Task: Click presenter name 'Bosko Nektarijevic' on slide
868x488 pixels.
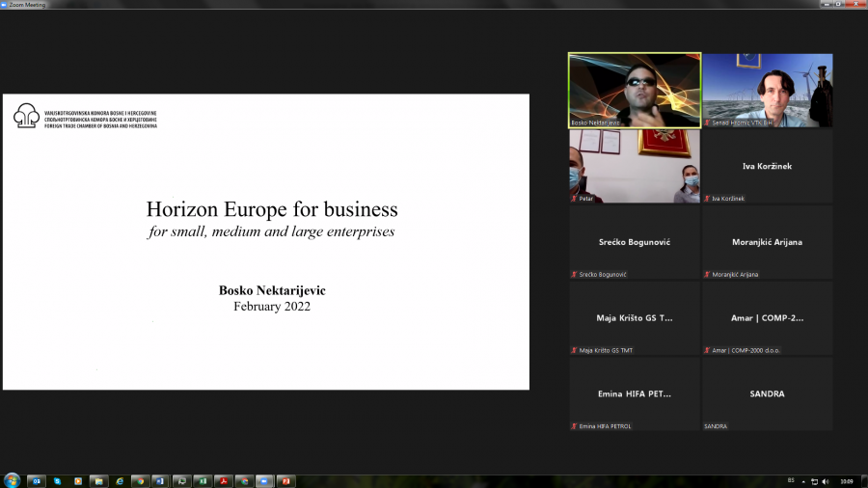Action: point(272,290)
